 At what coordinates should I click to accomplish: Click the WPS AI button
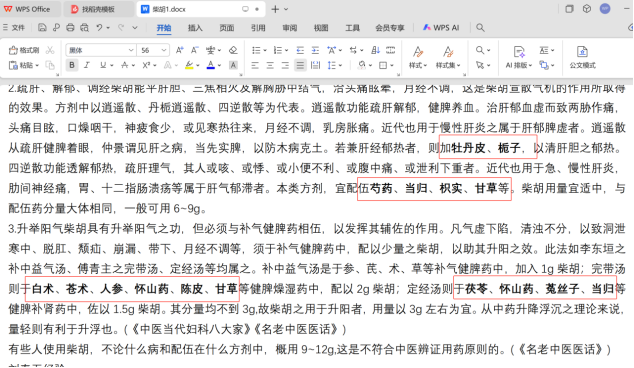(x=441, y=27)
